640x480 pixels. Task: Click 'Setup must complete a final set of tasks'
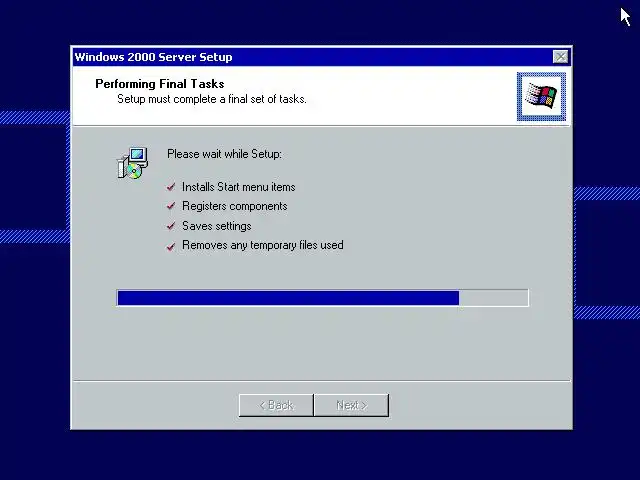point(212,99)
